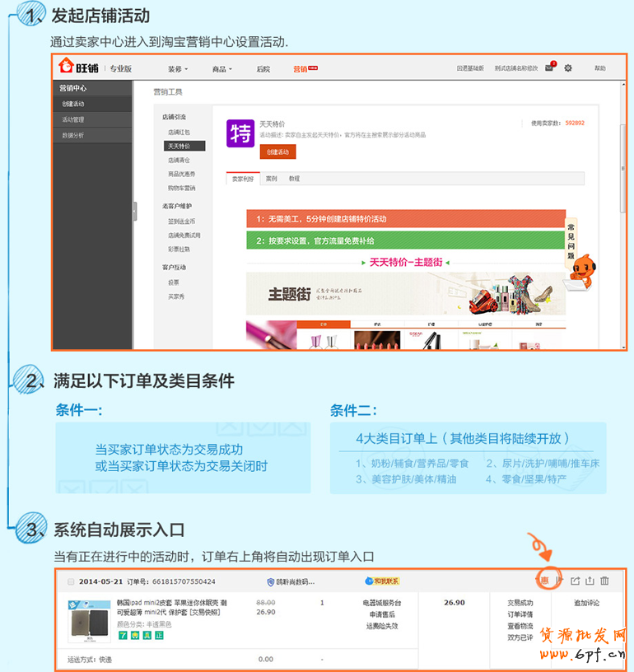
Task: Open 购物车营销 marketing tool
Action: [x=181, y=188]
